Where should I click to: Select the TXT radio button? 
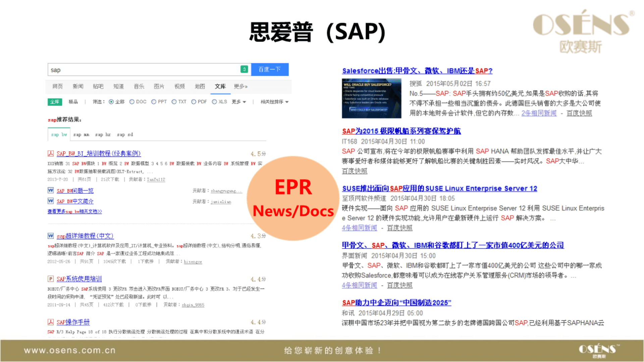[x=174, y=102]
